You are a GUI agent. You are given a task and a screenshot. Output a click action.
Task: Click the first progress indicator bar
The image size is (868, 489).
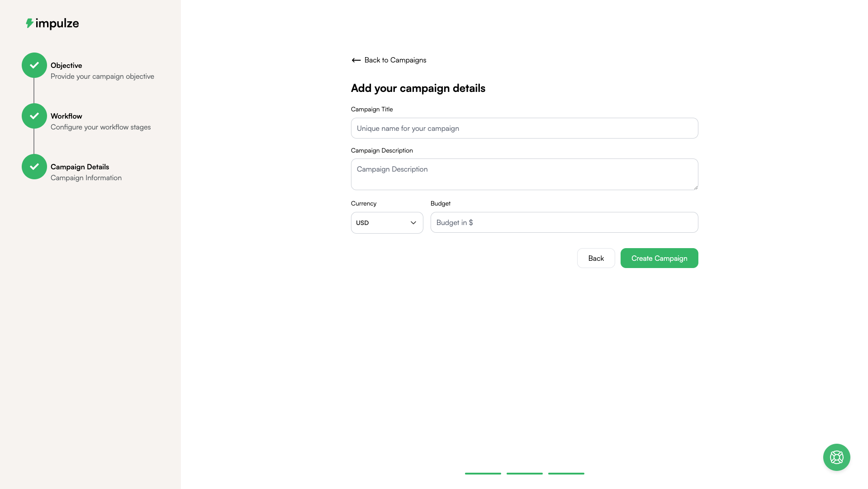pos(483,474)
